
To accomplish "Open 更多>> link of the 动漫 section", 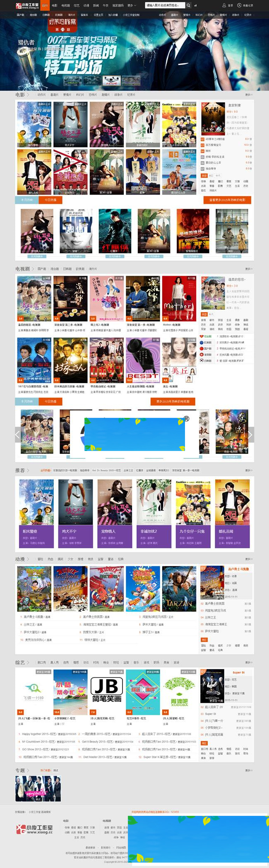I will point(249,559).
